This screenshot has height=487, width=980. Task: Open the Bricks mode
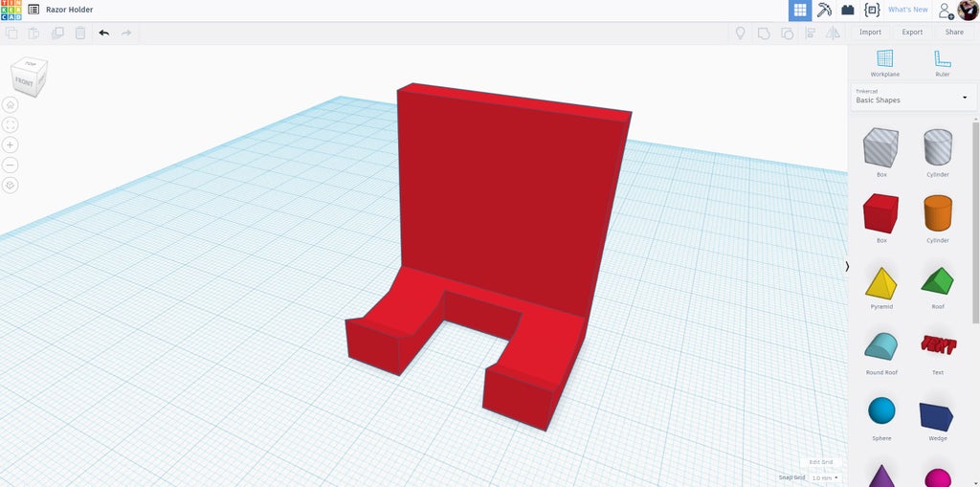848,10
